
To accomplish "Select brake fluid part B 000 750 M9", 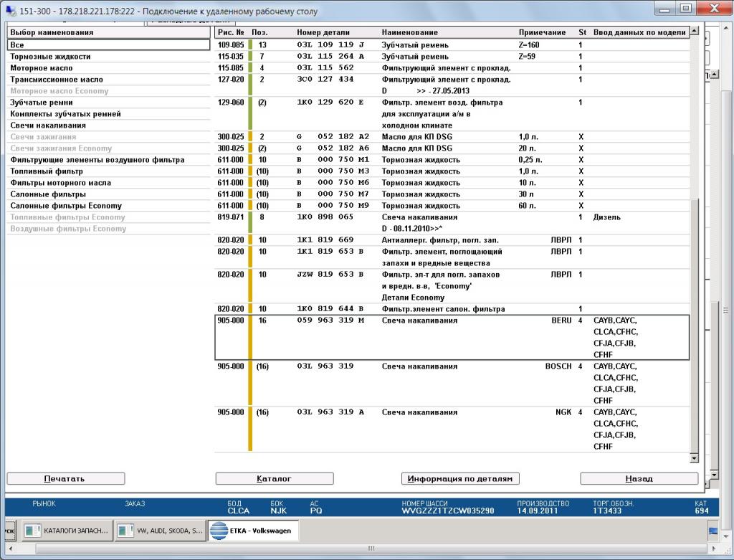I will [x=452, y=206].
